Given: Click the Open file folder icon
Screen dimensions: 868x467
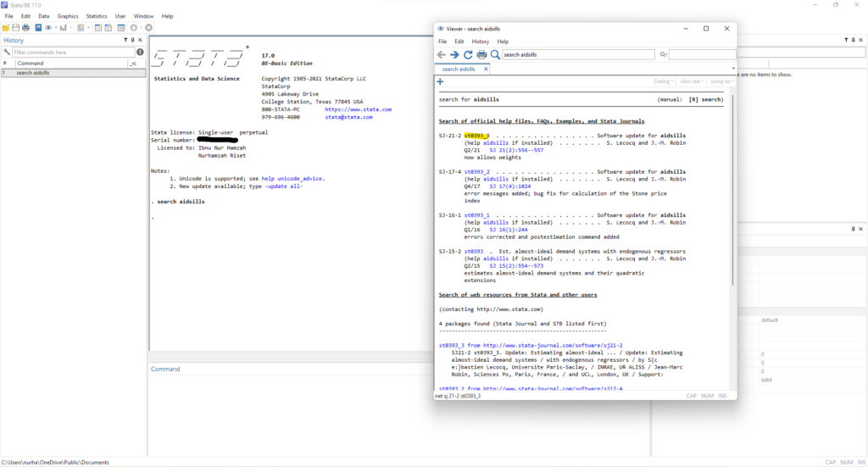Looking at the screenshot, I should [x=6, y=28].
